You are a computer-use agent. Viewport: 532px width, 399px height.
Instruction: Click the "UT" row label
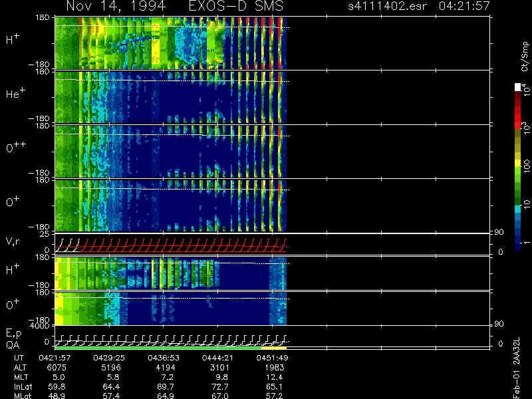[x=19, y=358]
